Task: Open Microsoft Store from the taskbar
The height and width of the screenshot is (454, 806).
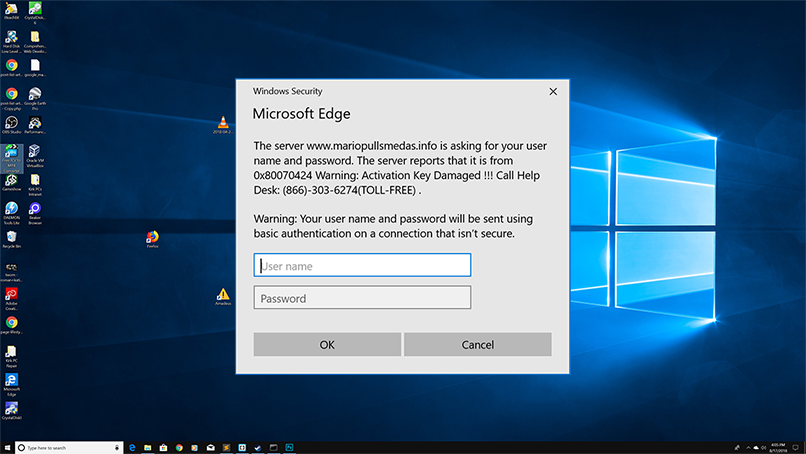Action: tap(163, 447)
